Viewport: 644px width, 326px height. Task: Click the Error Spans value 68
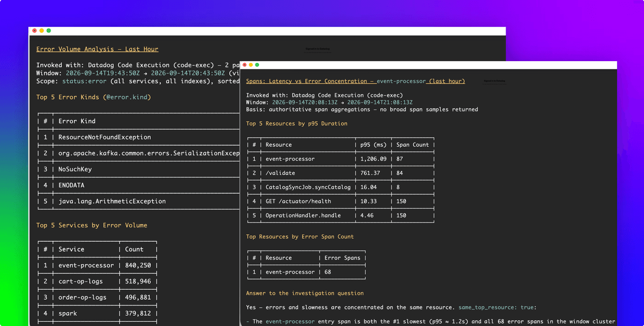click(x=328, y=272)
